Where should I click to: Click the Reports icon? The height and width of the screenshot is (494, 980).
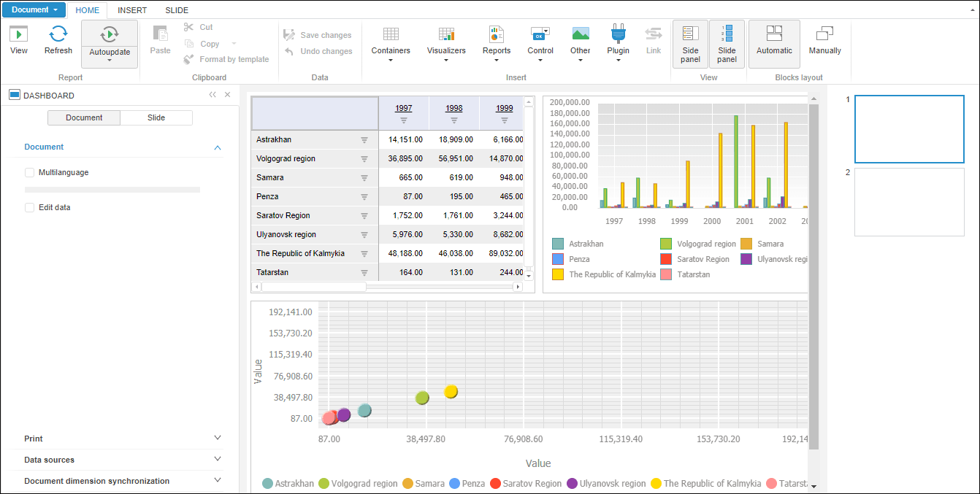point(497,34)
